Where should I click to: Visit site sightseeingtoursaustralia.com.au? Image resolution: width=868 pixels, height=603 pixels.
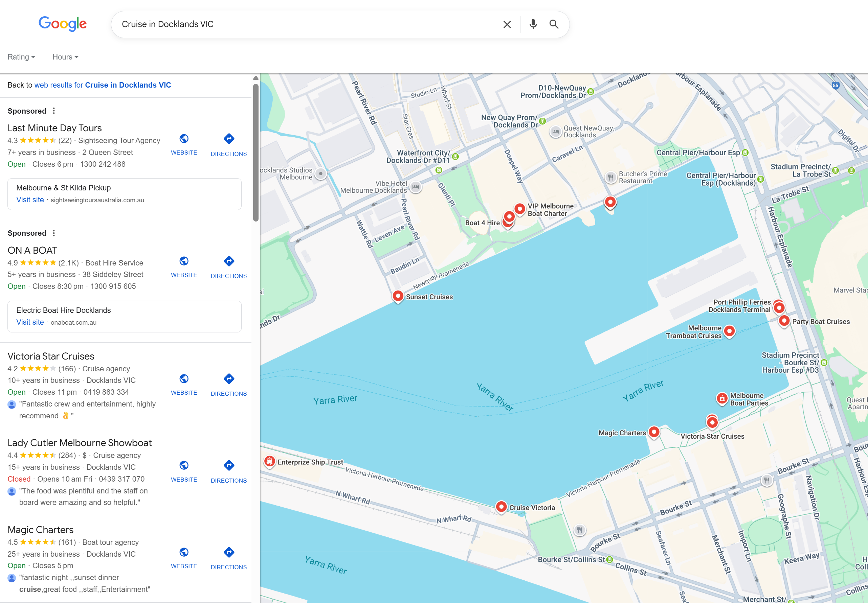coord(30,200)
